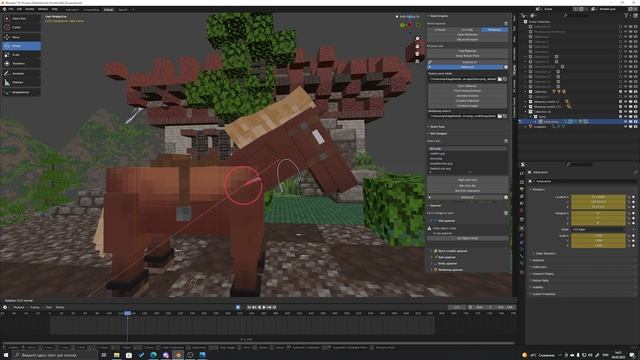Click the folder icon beside meshswap source path

coord(500,116)
